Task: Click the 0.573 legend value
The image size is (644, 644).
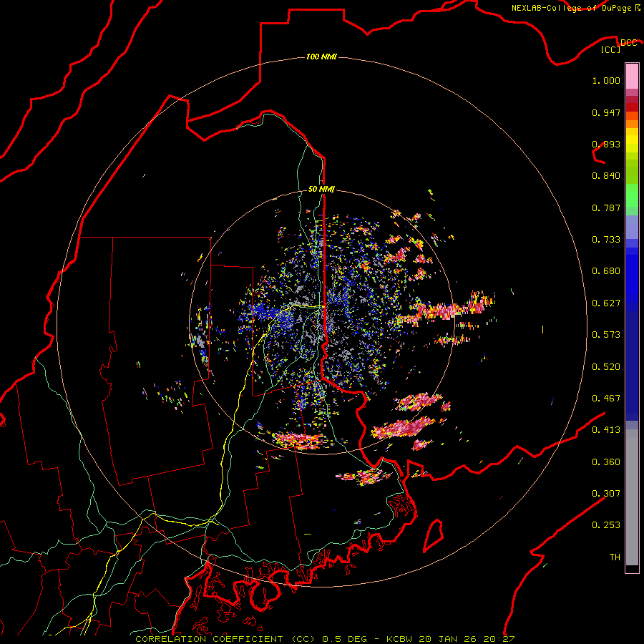Action: [x=606, y=335]
